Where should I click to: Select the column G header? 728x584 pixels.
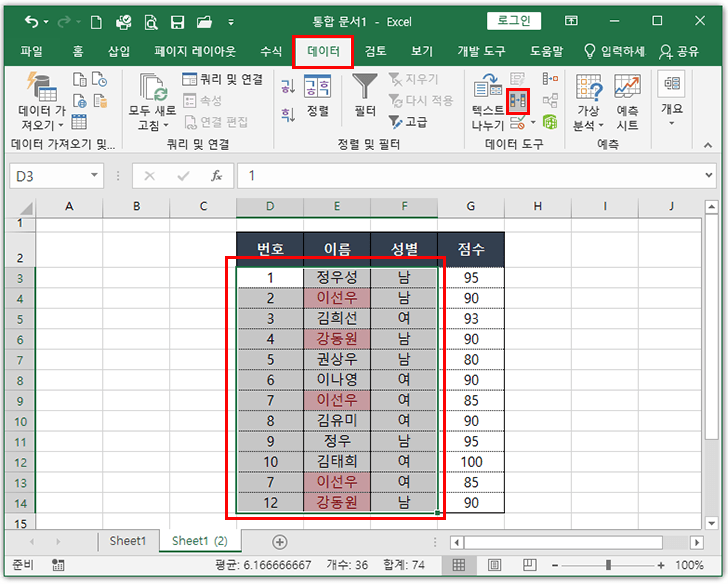471,206
